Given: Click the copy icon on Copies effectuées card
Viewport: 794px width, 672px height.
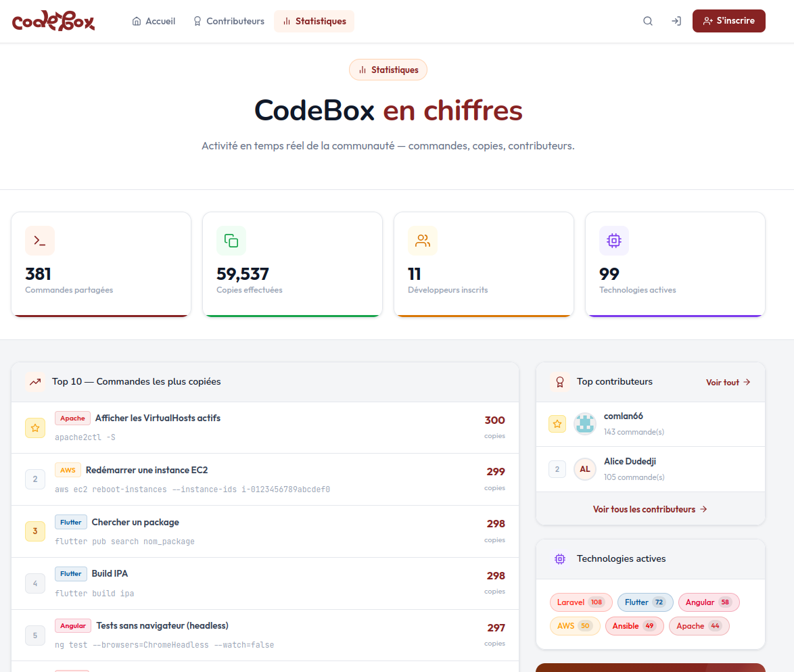Looking at the screenshot, I should [x=231, y=241].
